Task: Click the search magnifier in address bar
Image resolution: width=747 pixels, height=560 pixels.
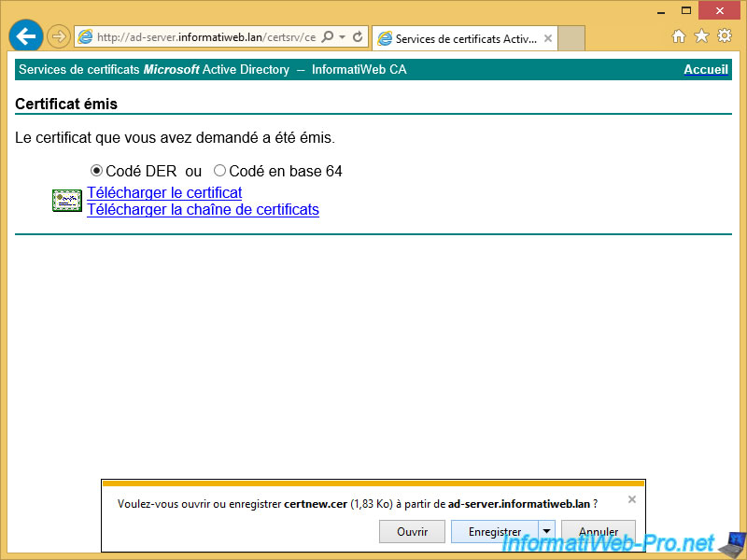Action: 328,36
